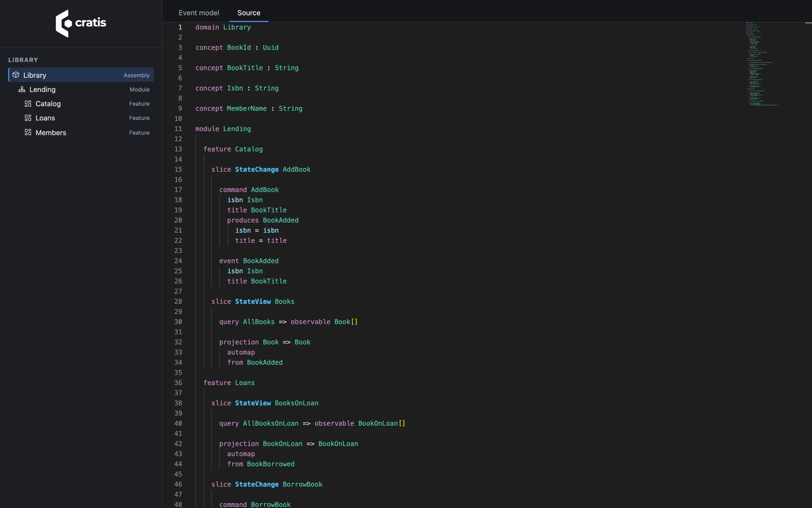Image resolution: width=812 pixels, height=508 pixels.
Task: Click 'produces BookAdded' code line
Action: click(263, 220)
